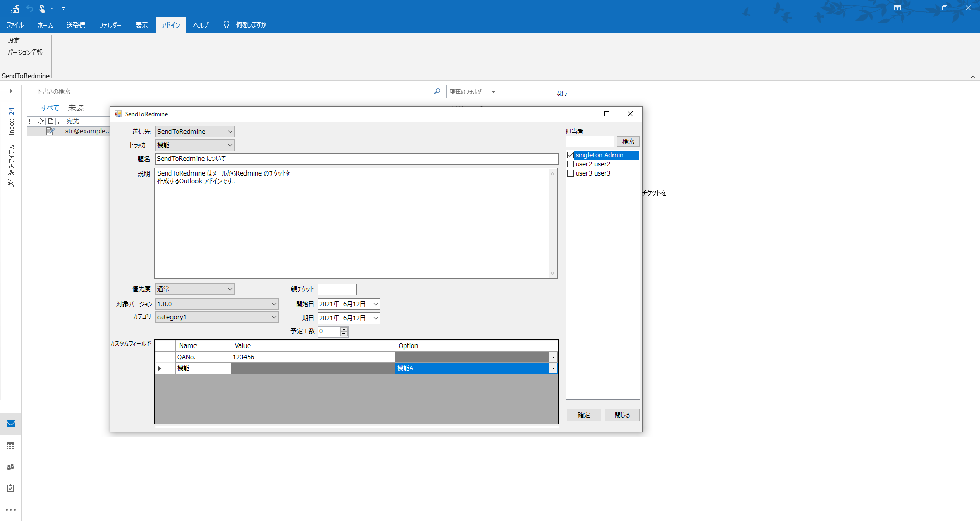
Task: Click the 設定 ribbon button
Action: tap(14, 41)
